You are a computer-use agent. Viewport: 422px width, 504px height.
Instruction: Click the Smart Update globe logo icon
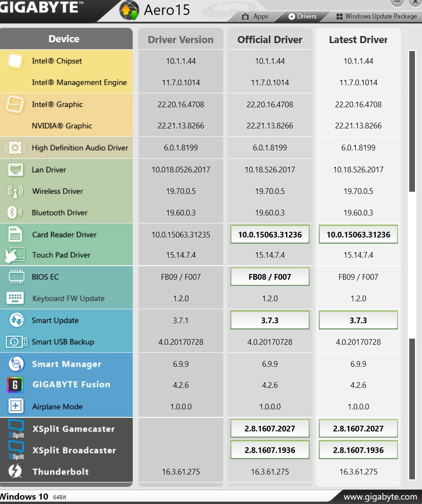pos(129,10)
